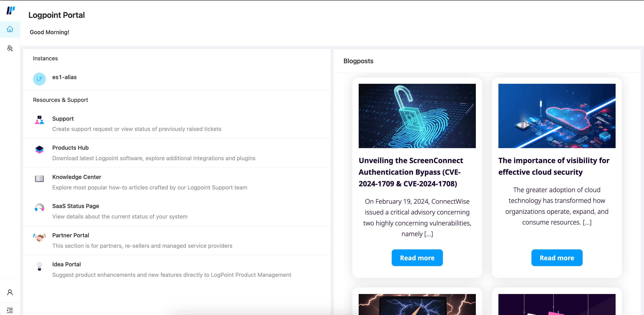
Task: Read more about cloud security visibility
Action: tap(557, 258)
